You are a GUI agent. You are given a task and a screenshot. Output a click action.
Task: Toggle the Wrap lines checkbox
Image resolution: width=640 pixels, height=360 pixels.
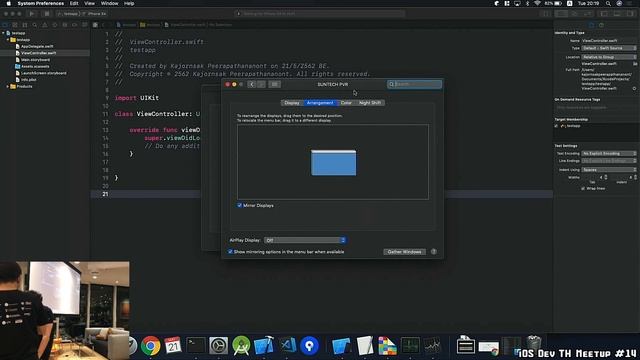point(583,189)
